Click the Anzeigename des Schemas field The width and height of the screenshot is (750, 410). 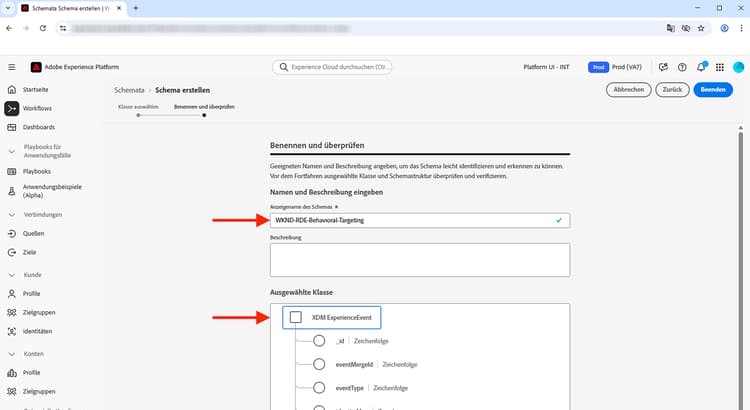point(419,220)
